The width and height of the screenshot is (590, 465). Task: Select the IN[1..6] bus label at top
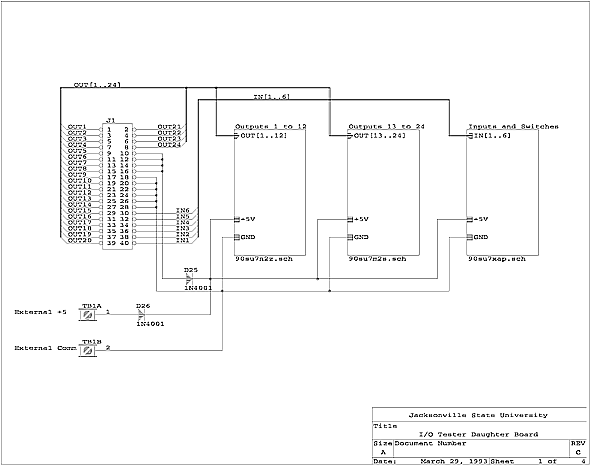pos(272,96)
